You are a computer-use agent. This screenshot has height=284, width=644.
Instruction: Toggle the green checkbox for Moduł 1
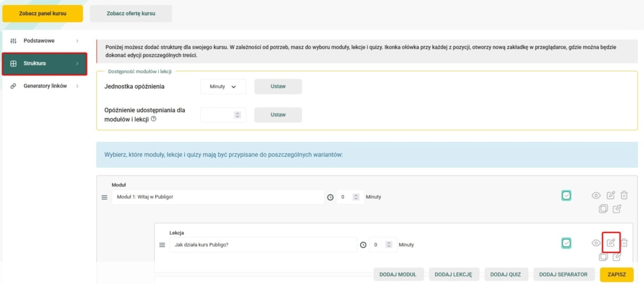coord(567,196)
